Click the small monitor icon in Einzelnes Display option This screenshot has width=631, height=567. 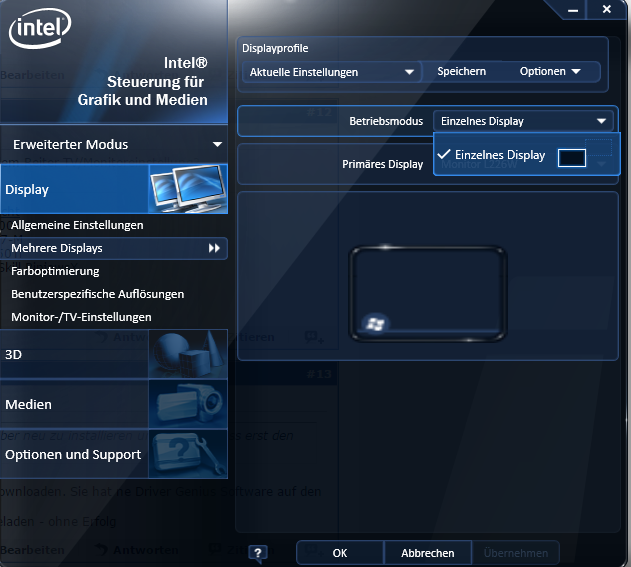[x=571, y=157]
